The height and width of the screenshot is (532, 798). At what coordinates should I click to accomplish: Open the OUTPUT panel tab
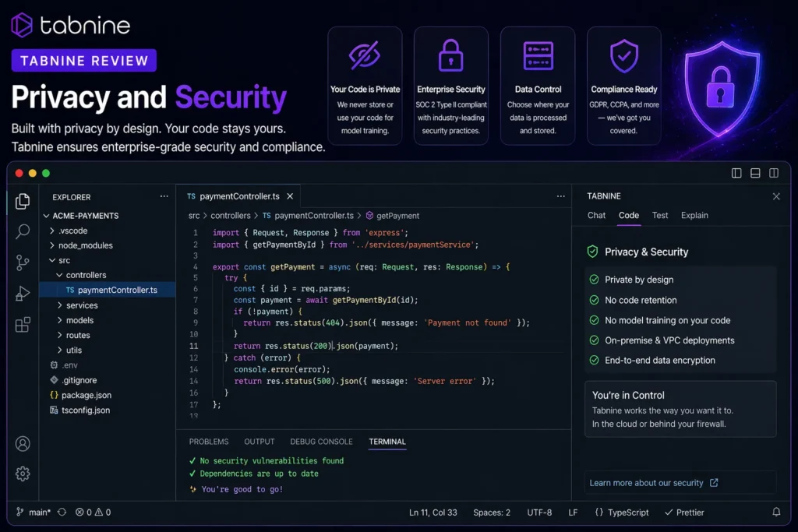click(x=259, y=442)
